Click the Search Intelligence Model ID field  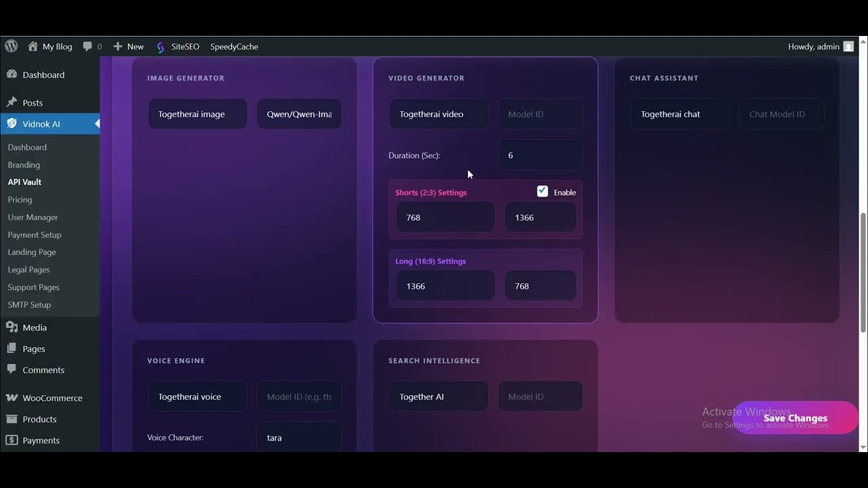540,396
